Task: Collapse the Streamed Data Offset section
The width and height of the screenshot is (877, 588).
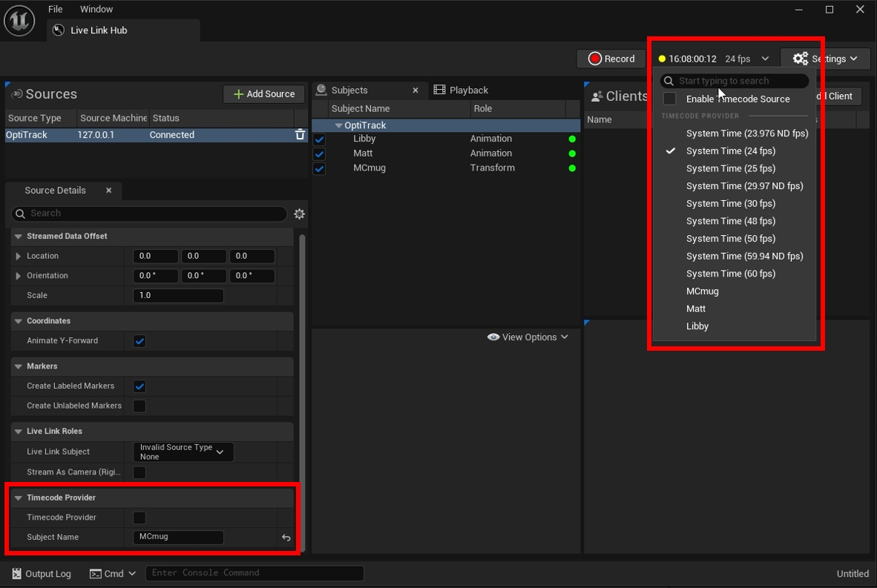Action: (19, 237)
